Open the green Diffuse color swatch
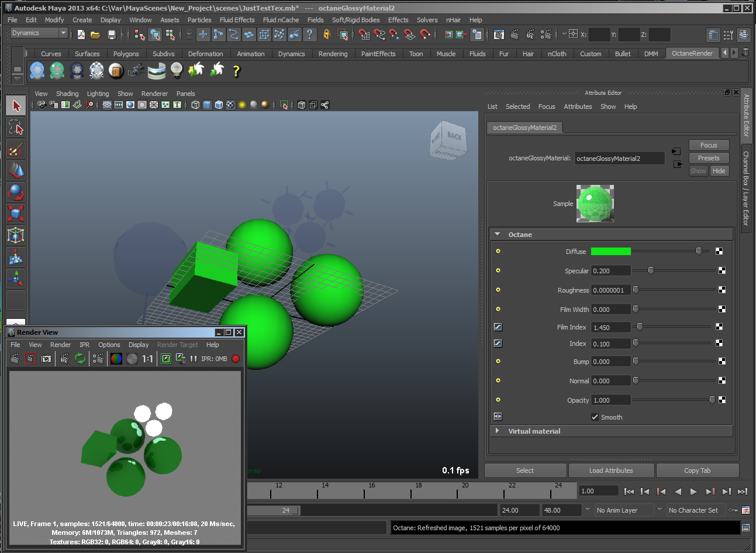Image resolution: width=756 pixels, height=553 pixels. click(x=611, y=251)
